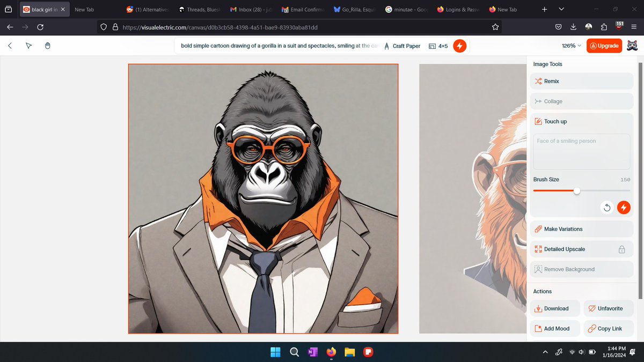Click the Firefox account avatar icon
644x362 pixels.
tap(589, 27)
